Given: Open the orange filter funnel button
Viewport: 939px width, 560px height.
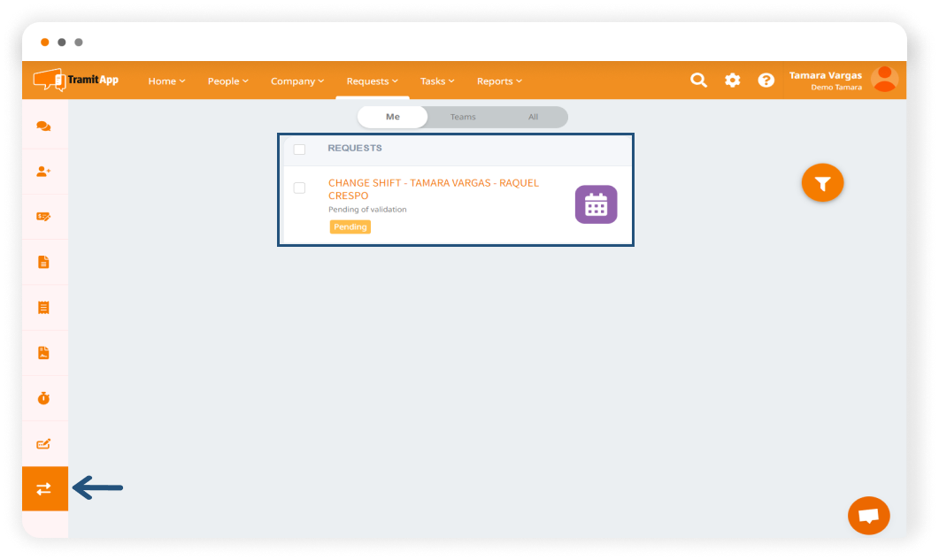Looking at the screenshot, I should pyautogui.click(x=822, y=183).
